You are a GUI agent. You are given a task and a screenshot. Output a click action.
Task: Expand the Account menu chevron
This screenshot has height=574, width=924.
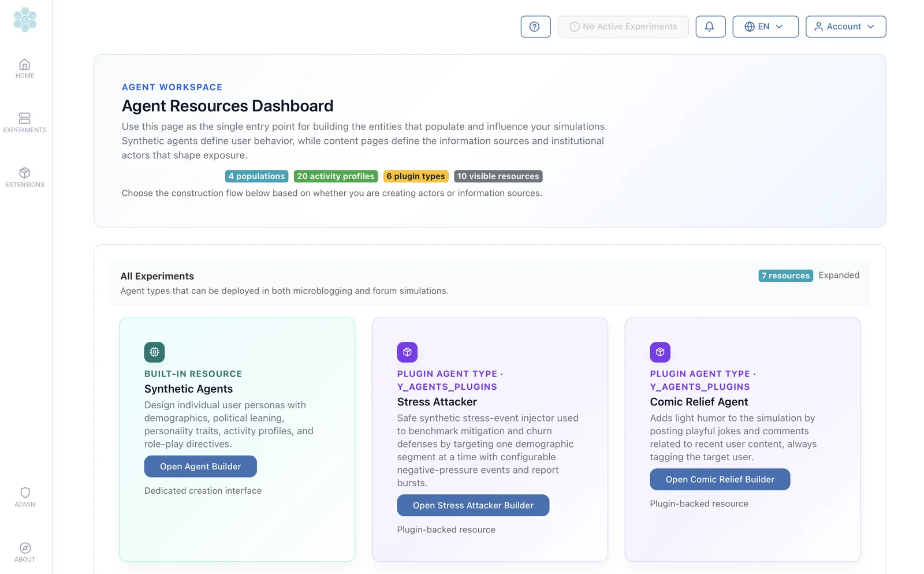[870, 27]
